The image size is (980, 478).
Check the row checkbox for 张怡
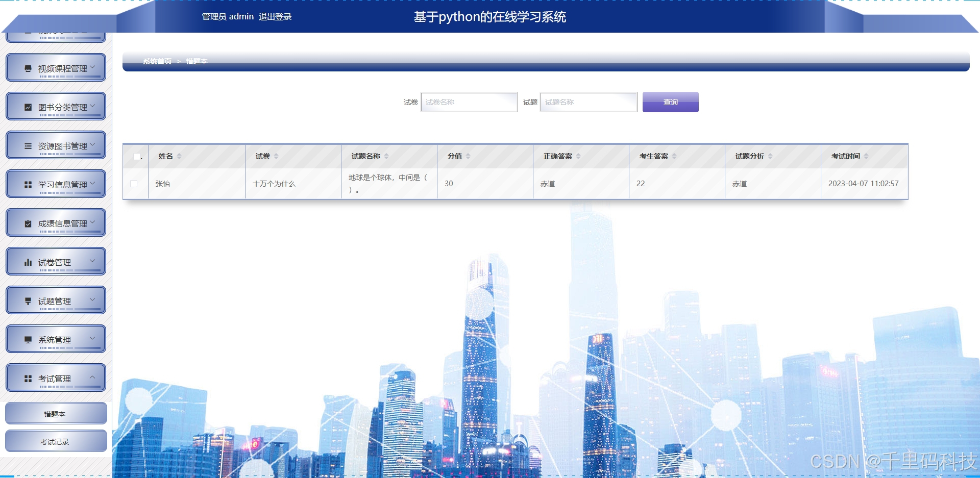pos(134,184)
